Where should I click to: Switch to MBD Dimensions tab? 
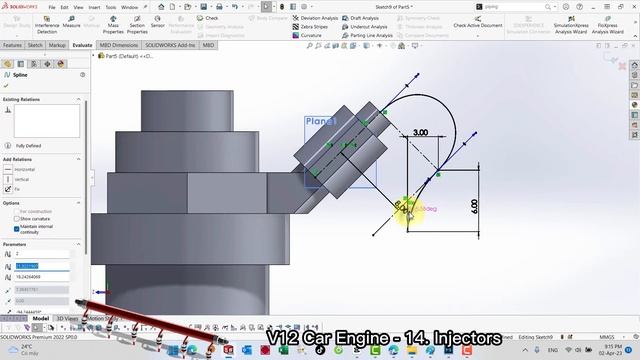click(119, 45)
